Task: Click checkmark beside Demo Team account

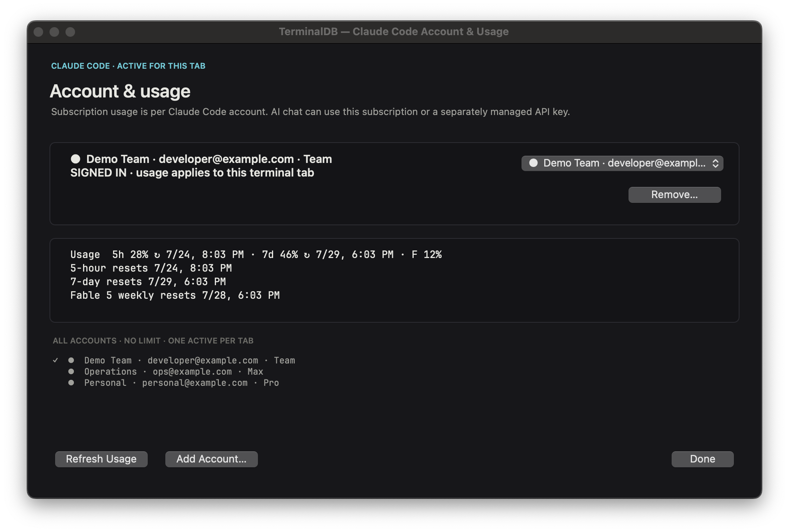Action: coord(56,360)
